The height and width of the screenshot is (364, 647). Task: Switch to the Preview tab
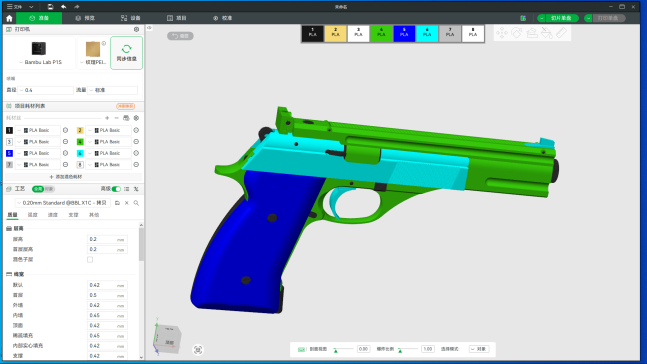pos(85,18)
